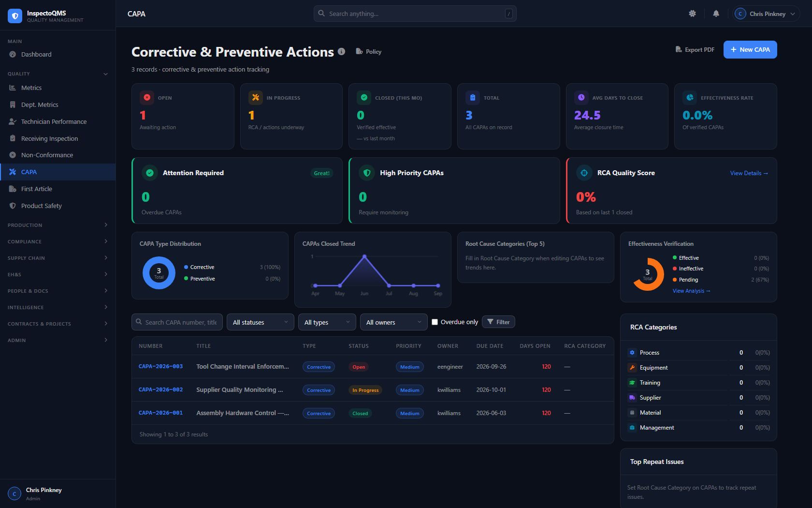
Task: Click the Product Safety shield icon
Action: [x=13, y=206]
